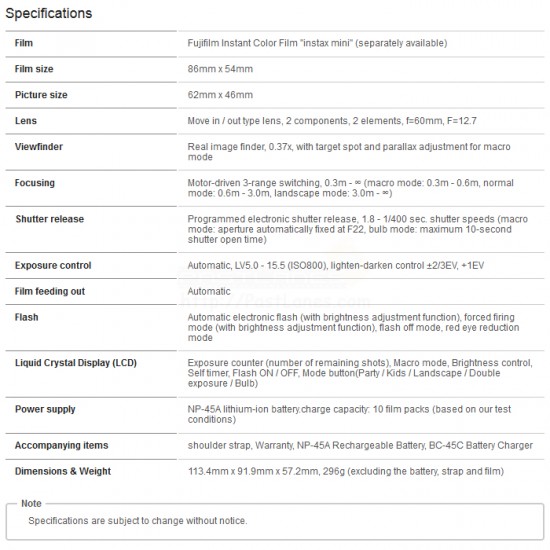Click the Exposure control label
The width and height of the screenshot is (550, 550).
click(53, 266)
